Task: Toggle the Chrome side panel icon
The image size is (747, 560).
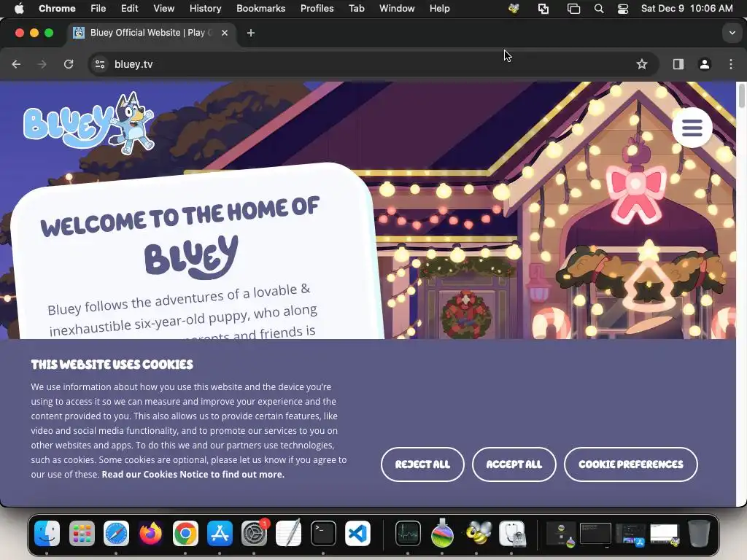Action: (678, 64)
